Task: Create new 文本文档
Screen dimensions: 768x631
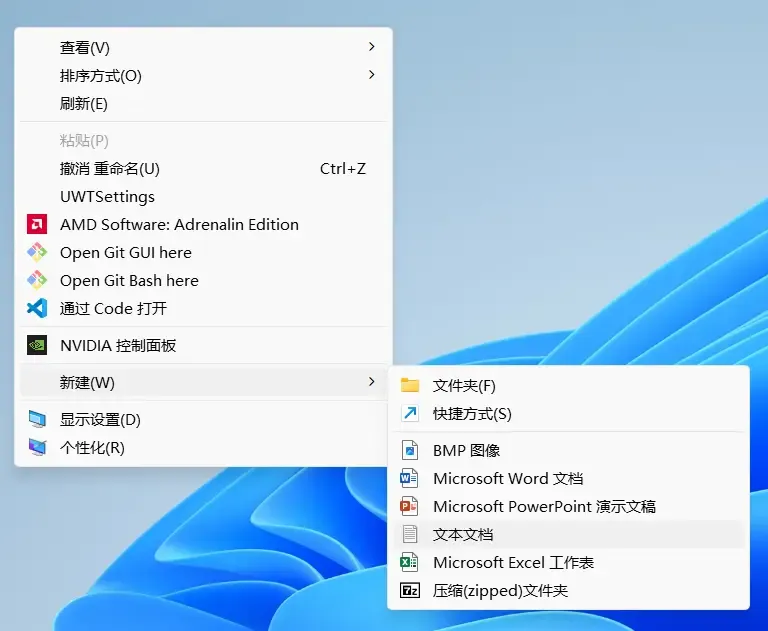Action: click(x=569, y=534)
